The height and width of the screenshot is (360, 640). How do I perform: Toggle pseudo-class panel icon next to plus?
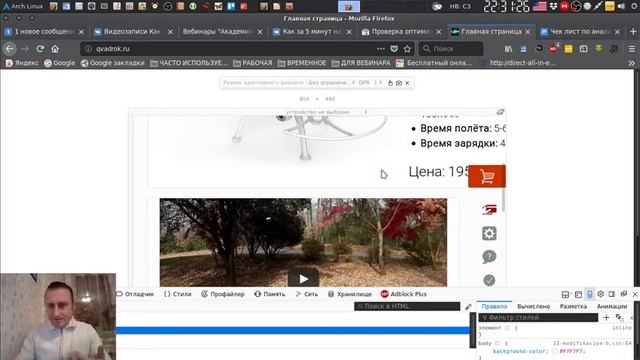[x=619, y=317]
